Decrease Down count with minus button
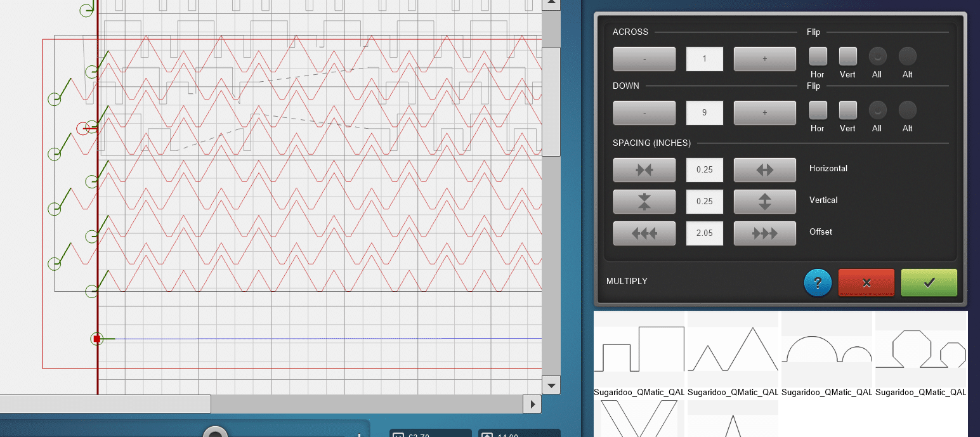This screenshot has height=437, width=980. tap(644, 113)
